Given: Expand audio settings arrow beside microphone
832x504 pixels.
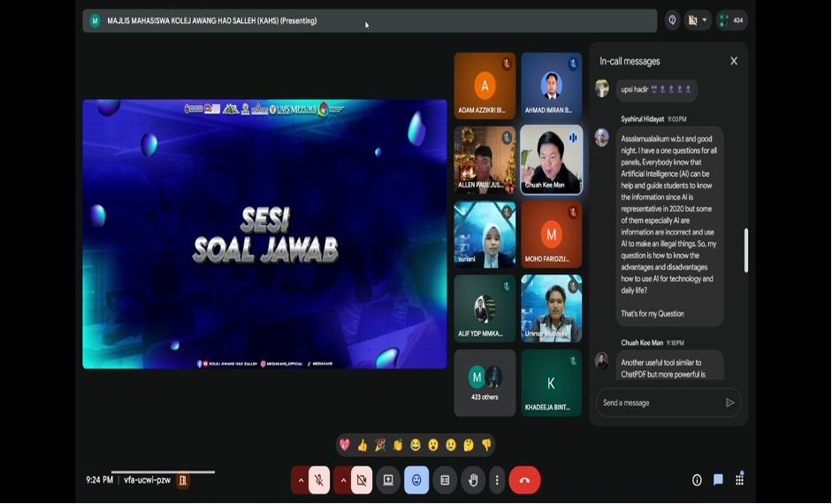Looking at the screenshot, I should 301,480.
